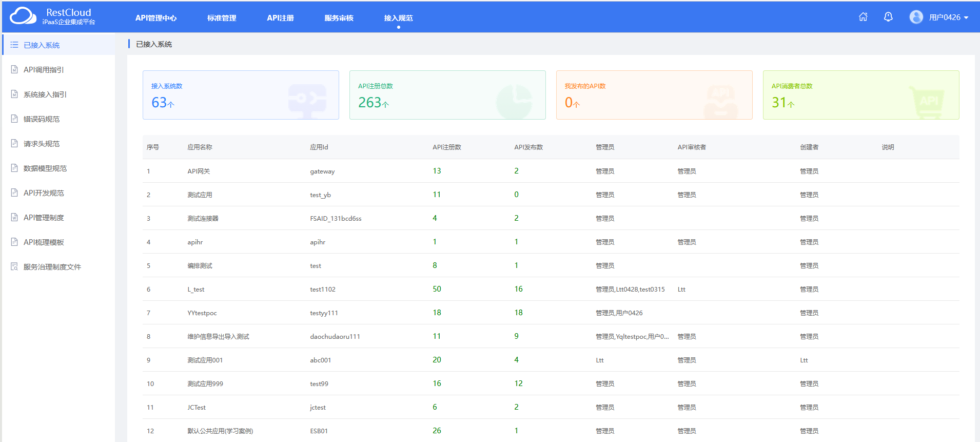This screenshot has width=980, height=442.
Task: Click search-file icon beside 服务治理制度文件
Action: [x=14, y=266]
